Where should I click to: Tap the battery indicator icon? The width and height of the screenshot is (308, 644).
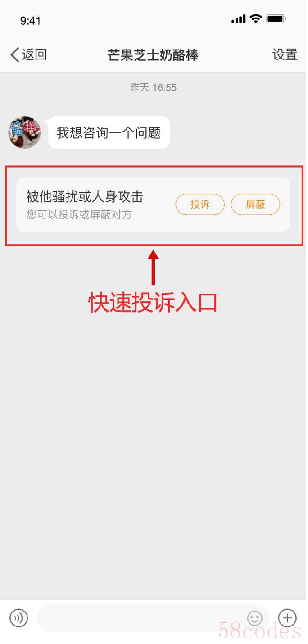click(x=276, y=19)
